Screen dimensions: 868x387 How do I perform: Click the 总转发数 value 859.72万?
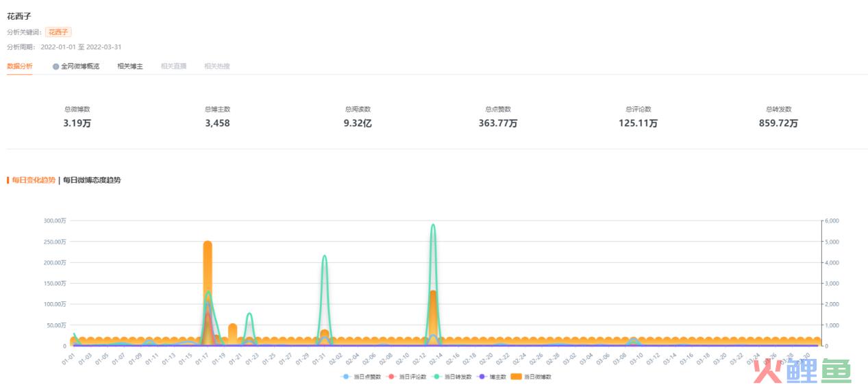pos(778,123)
